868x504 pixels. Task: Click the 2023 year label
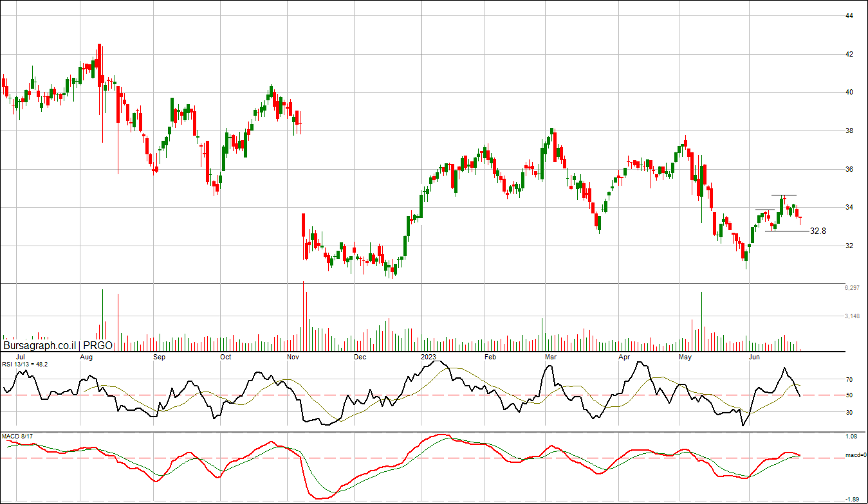[429, 356]
